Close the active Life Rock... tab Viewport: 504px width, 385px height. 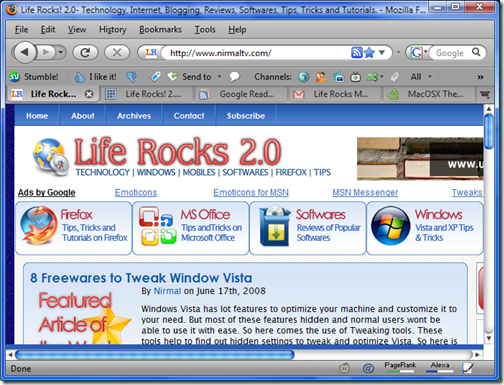pos(89,94)
